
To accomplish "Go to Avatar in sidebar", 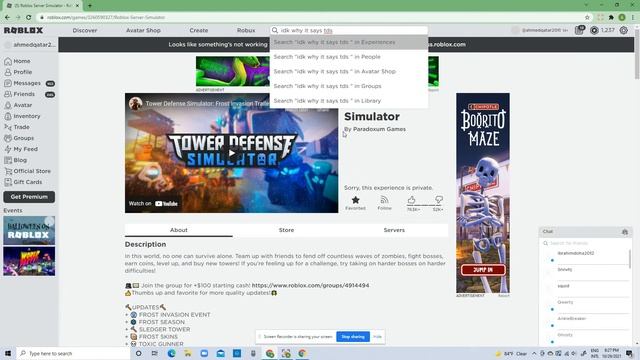I will (x=22, y=105).
